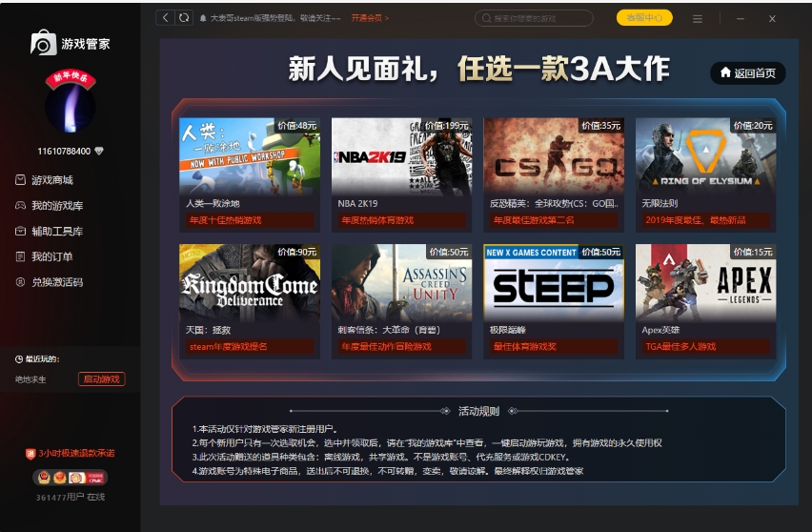Click the 启动游戏 button
Viewport: 812px width, 532px height.
101,379
